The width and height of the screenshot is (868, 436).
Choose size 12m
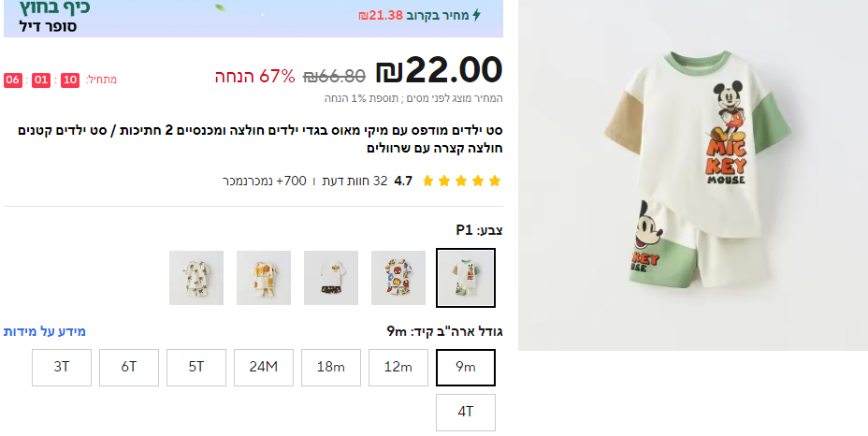pos(398,368)
